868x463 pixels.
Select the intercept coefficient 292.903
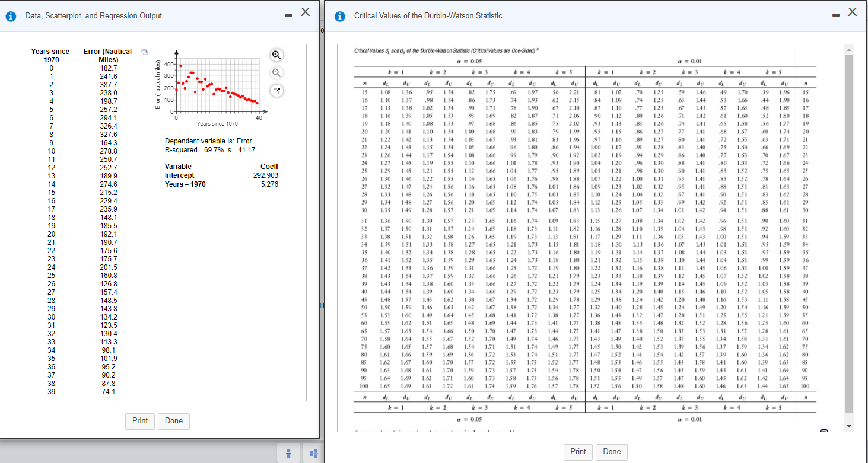pos(266,175)
